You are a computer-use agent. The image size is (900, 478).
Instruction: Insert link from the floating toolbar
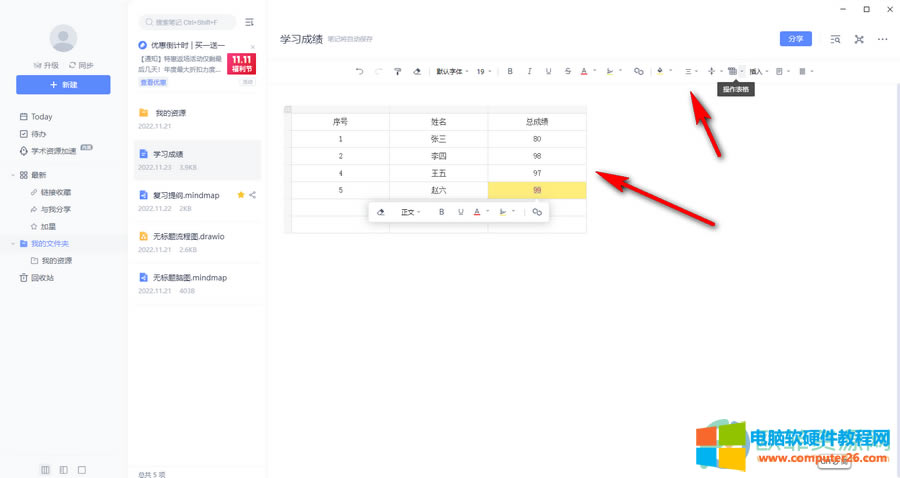pyautogui.click(x=537, y=212)
